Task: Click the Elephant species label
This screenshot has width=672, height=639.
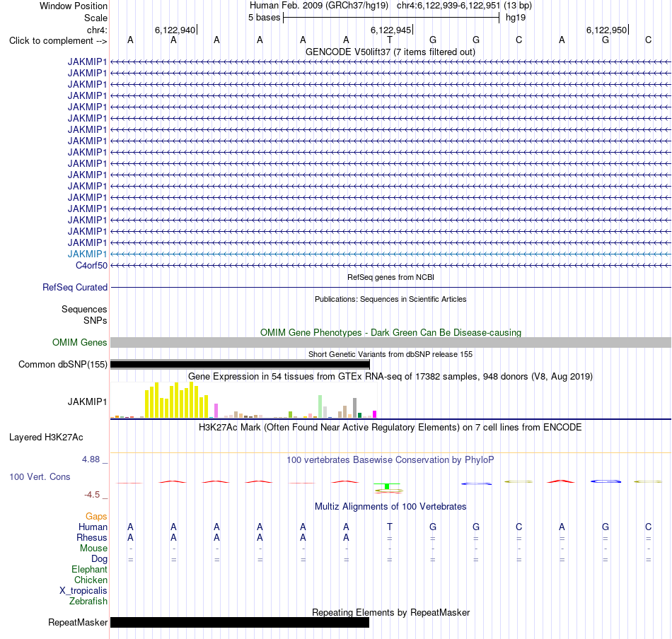Action: tap(90, 569)
